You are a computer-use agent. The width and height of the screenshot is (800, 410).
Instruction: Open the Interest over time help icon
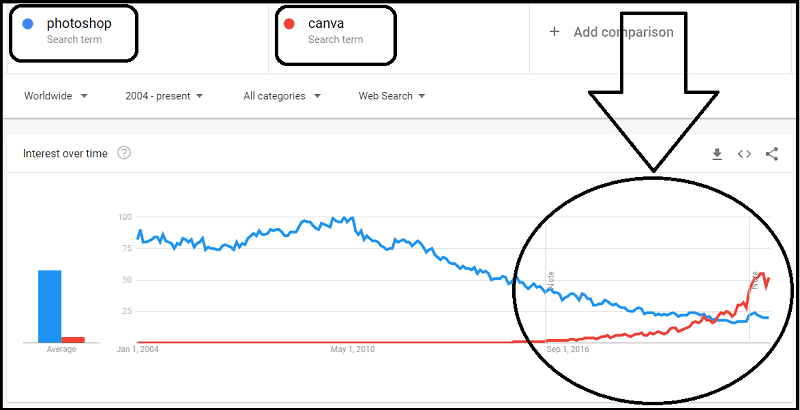(x=124, y=153)
